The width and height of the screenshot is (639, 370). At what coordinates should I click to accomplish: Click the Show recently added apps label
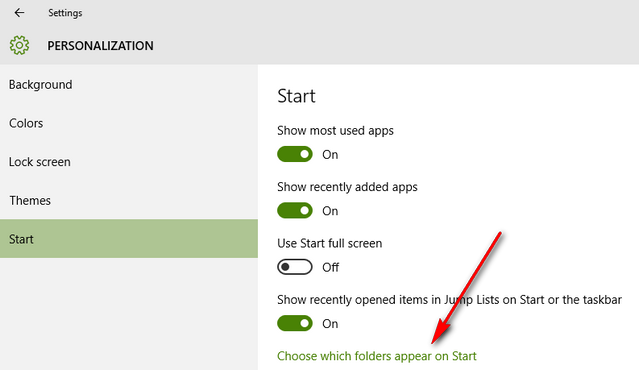347,187
